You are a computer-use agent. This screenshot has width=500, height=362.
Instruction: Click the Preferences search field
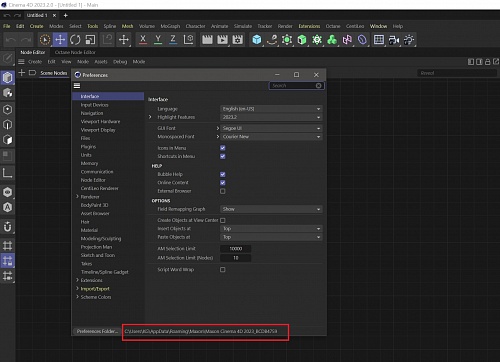click(x=296, y=86)
